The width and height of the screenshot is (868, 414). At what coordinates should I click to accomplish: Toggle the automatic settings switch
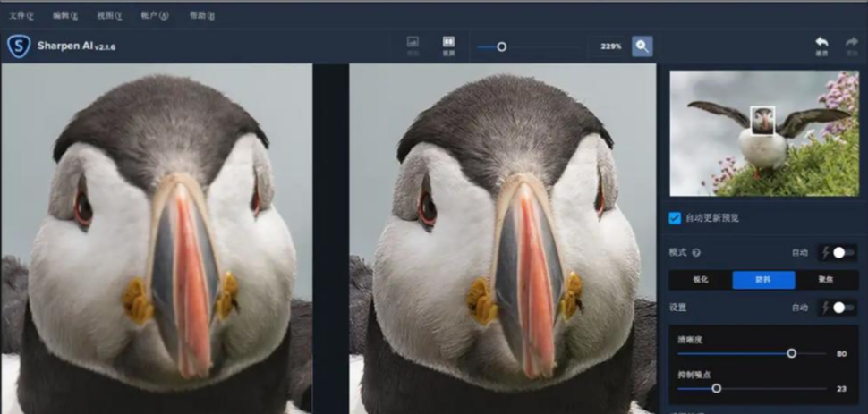click(842, 308)
